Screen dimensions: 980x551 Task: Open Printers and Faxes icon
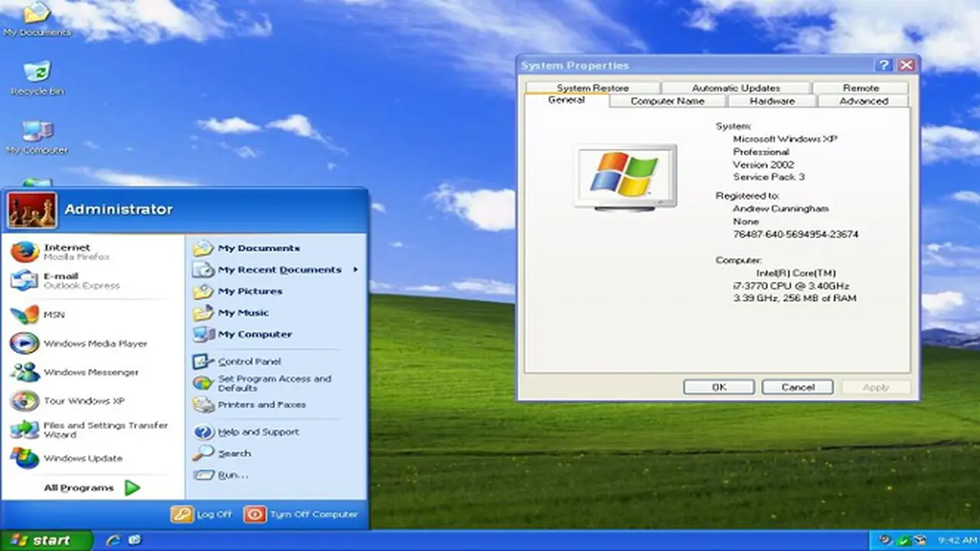coord(203,404)
